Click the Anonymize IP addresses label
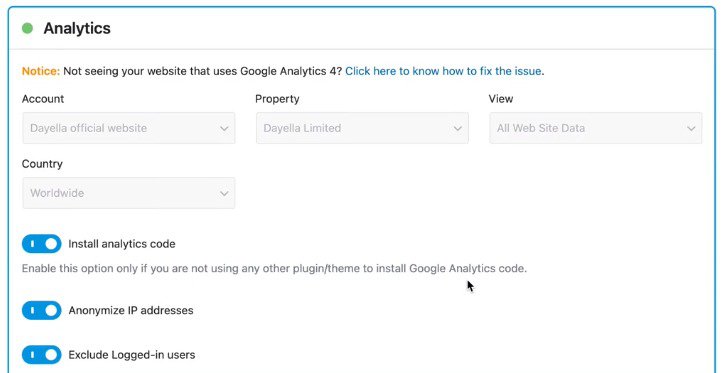Viewport: 725px width, 373px height. point(131,311)
